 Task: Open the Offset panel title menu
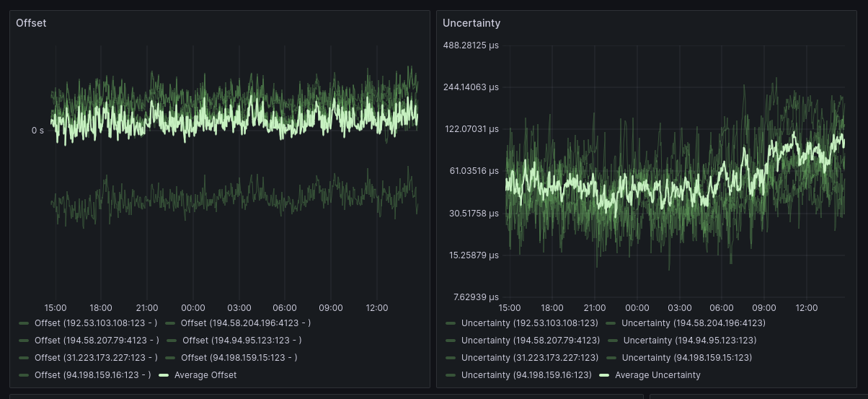coord(31,23)
